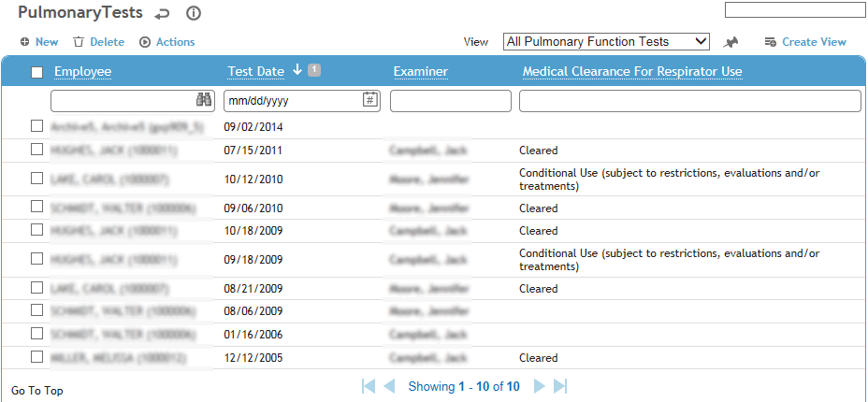
Task: Sort by Medical Clearance For Respirator Use
Action: click(632, 71)
